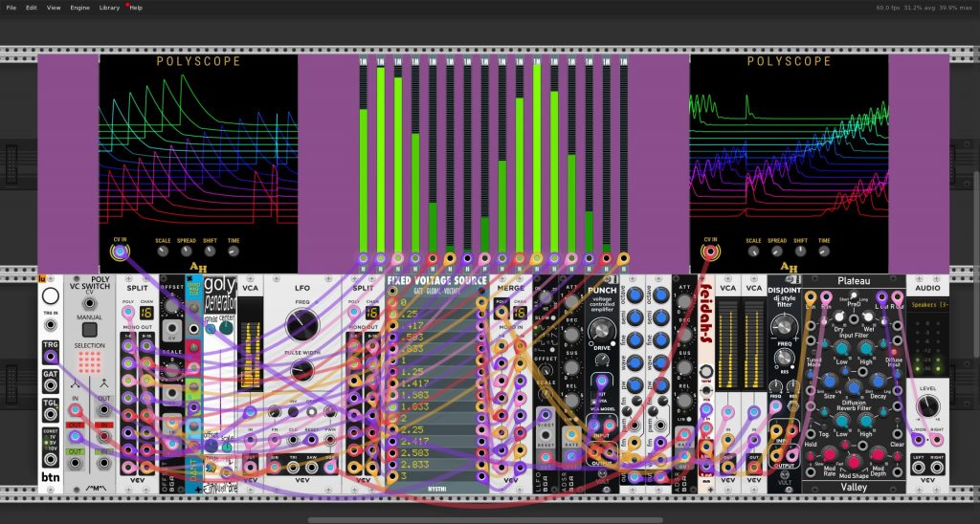Screen dimensions: 980x524
Task: Click the POLY output port on Merge
Action: click(x=501, y=313)
